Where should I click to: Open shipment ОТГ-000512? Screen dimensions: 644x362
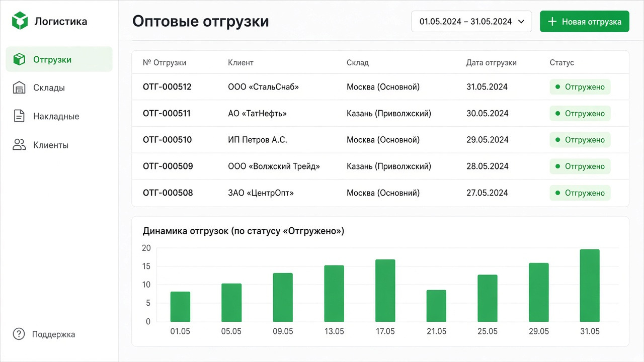[167, 87]
